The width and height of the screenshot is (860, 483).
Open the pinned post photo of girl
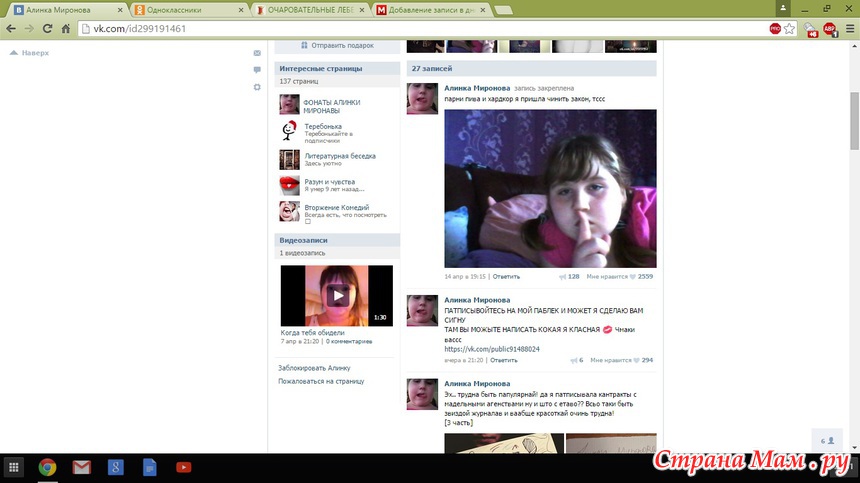point(550,188)
